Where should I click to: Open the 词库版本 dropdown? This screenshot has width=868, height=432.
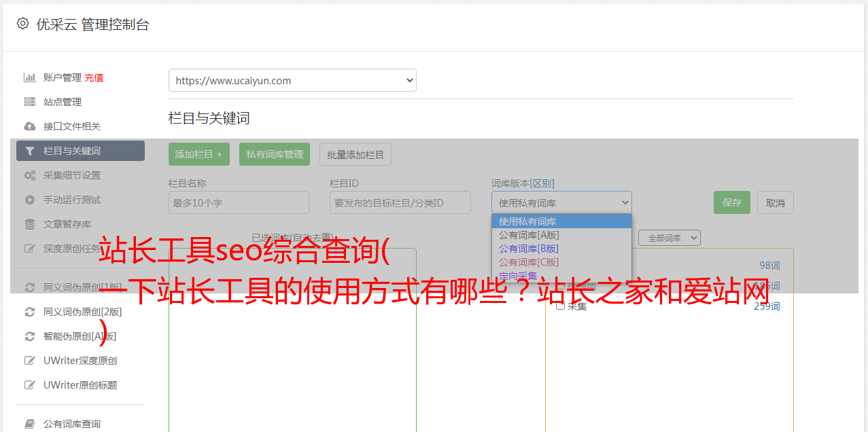tap(561, 202)
